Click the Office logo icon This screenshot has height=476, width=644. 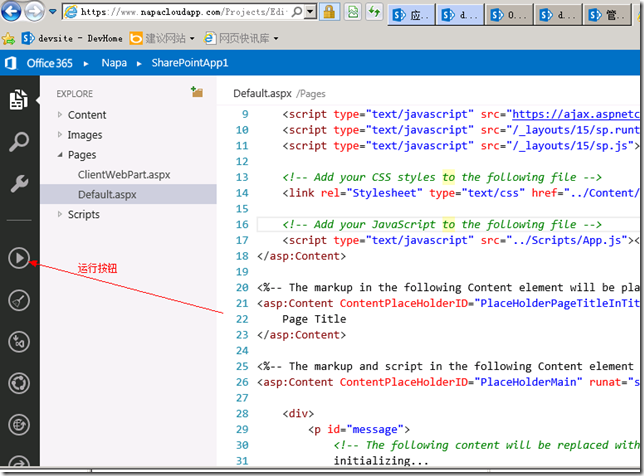click(x=11, y=63)
